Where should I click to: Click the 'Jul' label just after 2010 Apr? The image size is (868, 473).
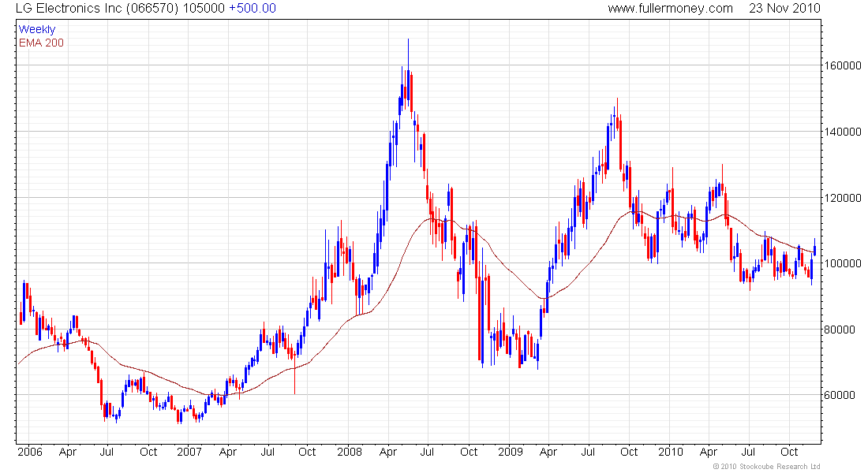pyautogui.click(x=748, y=452)
